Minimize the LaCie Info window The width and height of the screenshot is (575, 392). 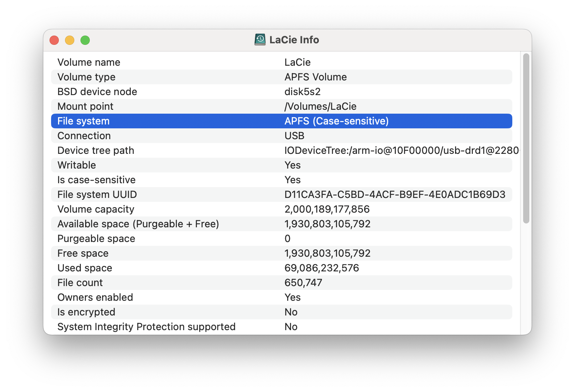pos(70,40)
